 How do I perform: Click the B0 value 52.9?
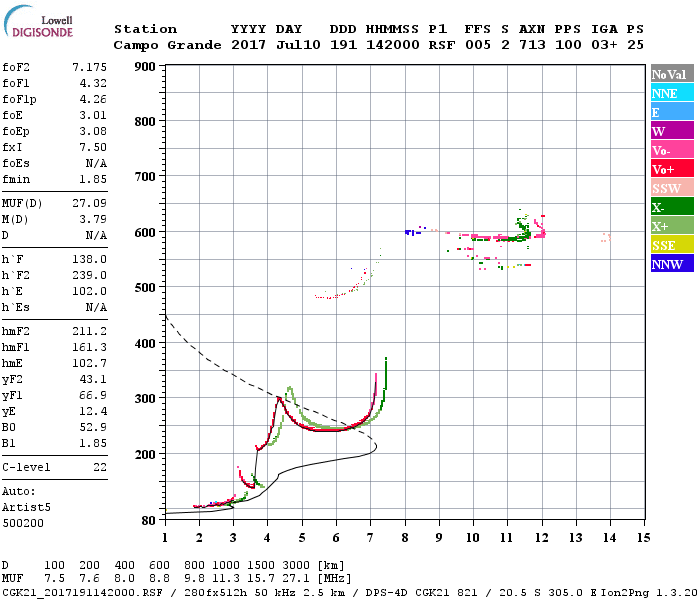93,428
